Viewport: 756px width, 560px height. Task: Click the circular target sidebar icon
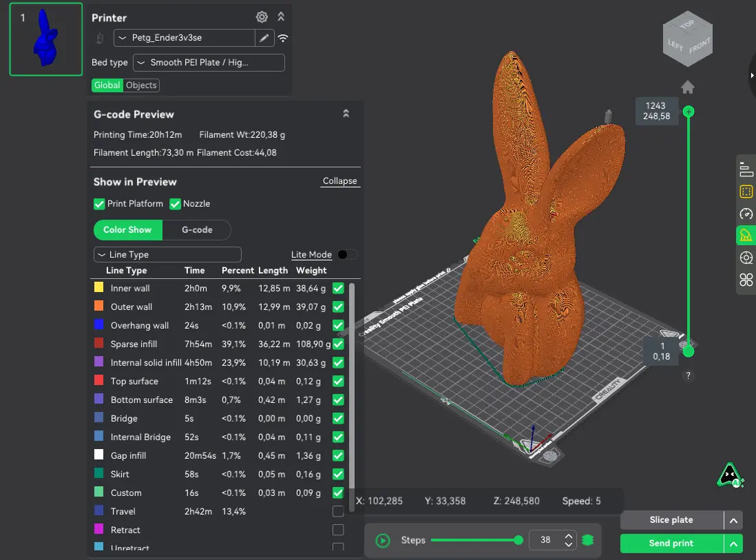(746, 258)
